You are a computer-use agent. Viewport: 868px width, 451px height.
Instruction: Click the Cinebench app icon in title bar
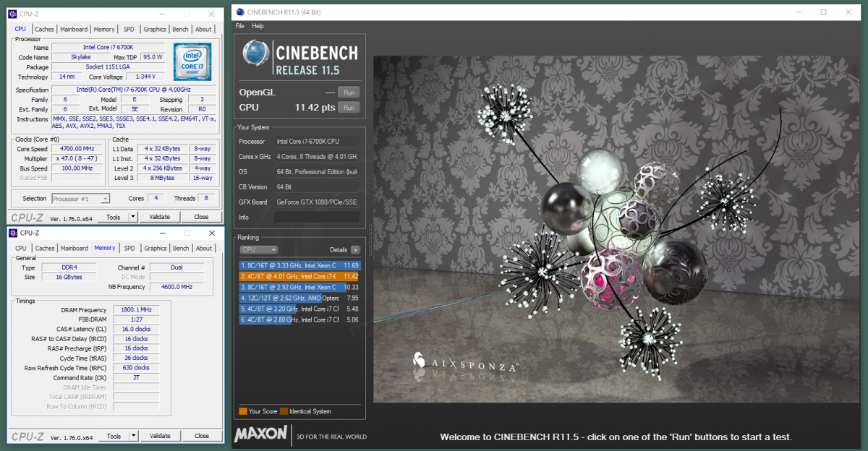(239, 12)
